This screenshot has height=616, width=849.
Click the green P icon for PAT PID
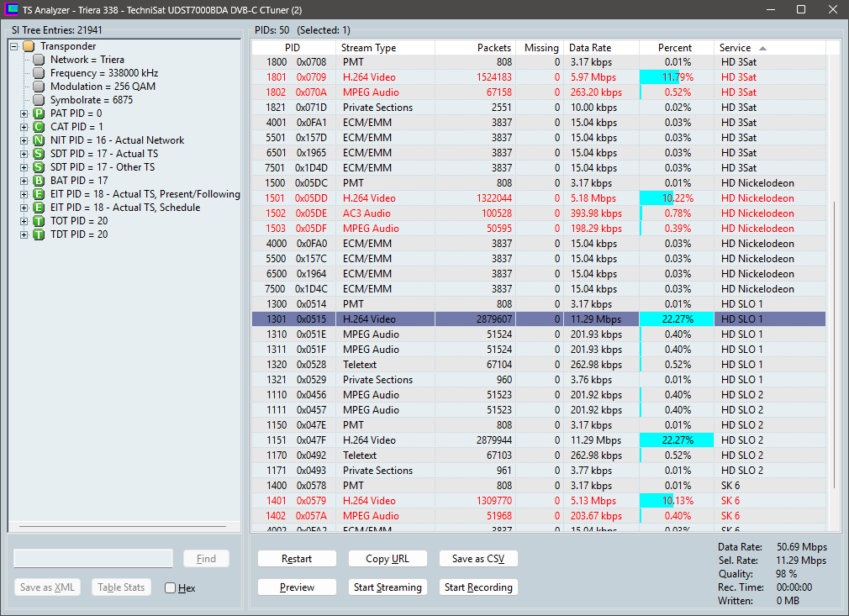[x=39, y=113]
